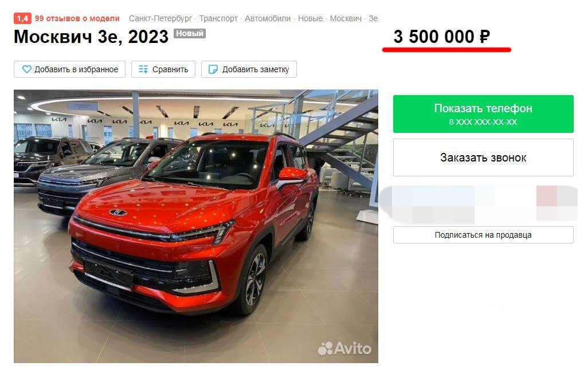Click Добавить в избранное button

(x=70, y=69)
